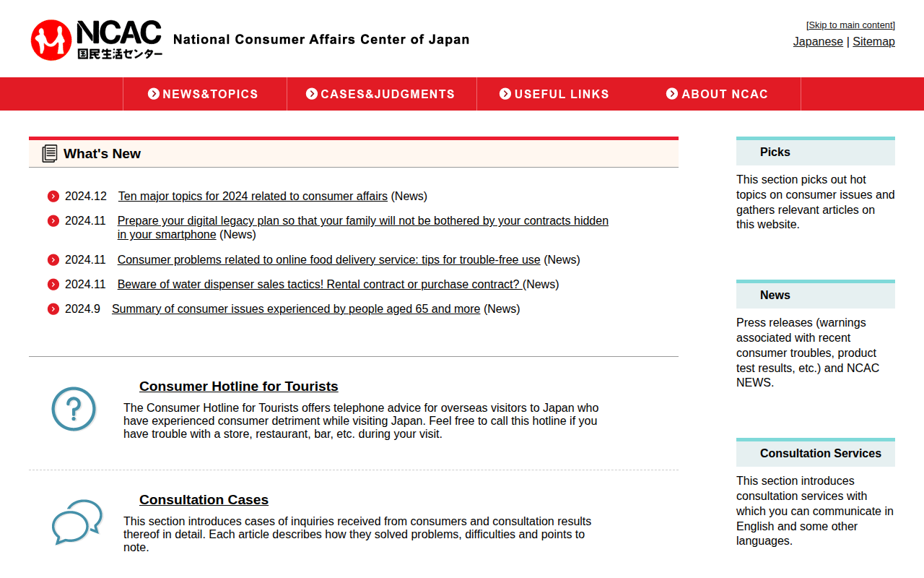Click the arrow icon on the ABOUT NCAC menu
The height and width of the screenshot is (578, 924).
point(672,94)
